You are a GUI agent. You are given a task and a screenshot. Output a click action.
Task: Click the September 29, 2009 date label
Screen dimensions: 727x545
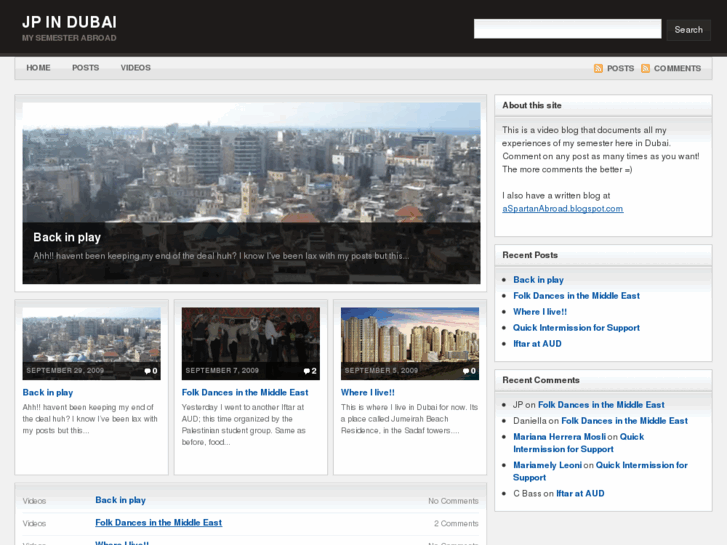click(x=65, y=371)
